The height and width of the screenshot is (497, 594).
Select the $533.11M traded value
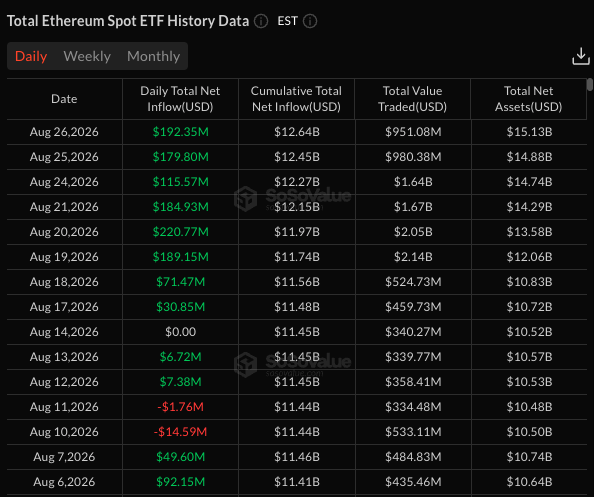(413, 432)
